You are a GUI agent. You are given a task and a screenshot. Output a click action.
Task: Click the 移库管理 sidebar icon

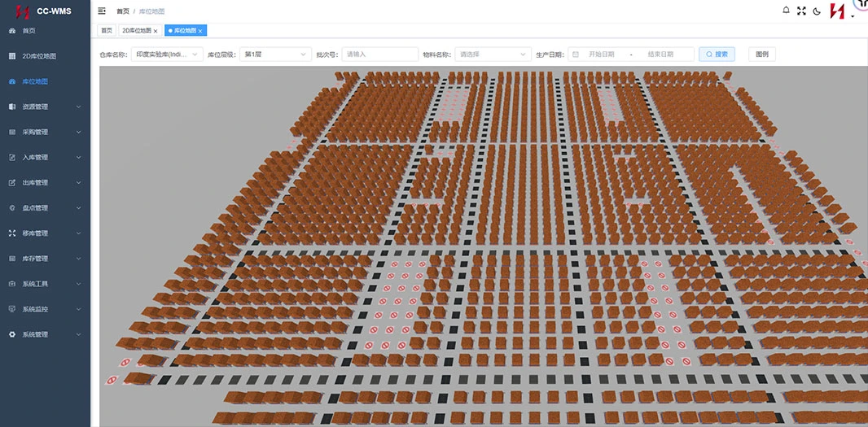click(x=12, y=233)
